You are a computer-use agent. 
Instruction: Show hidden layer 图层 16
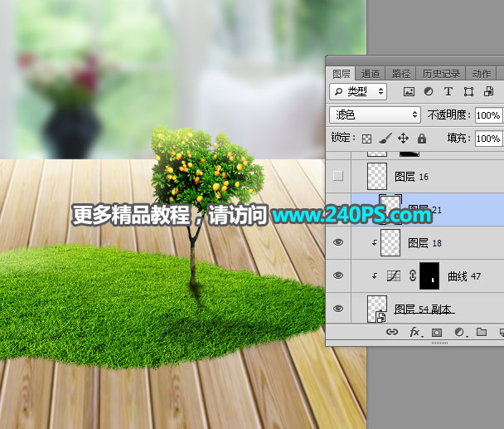tap(337, 176)
